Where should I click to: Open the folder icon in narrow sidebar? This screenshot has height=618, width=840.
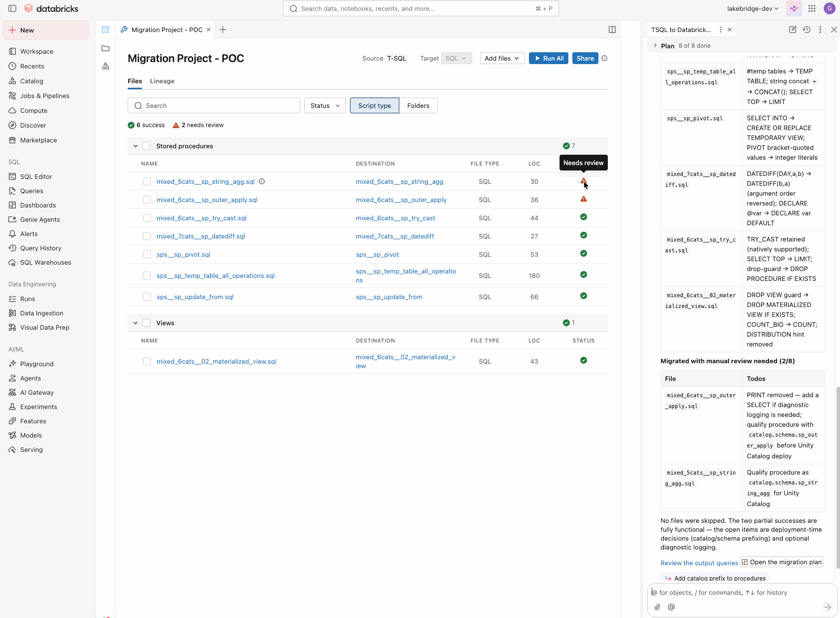coord(105,48)
